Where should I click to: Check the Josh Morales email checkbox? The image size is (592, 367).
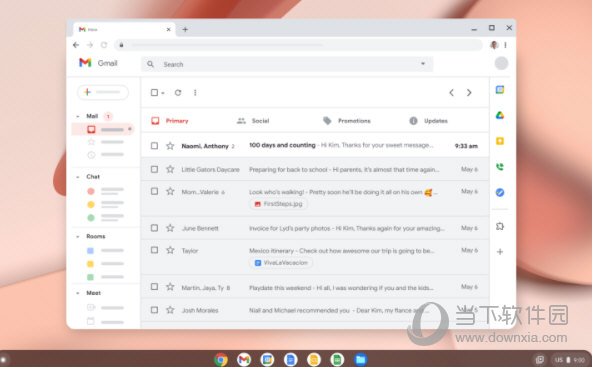click(x=154, y=310)
